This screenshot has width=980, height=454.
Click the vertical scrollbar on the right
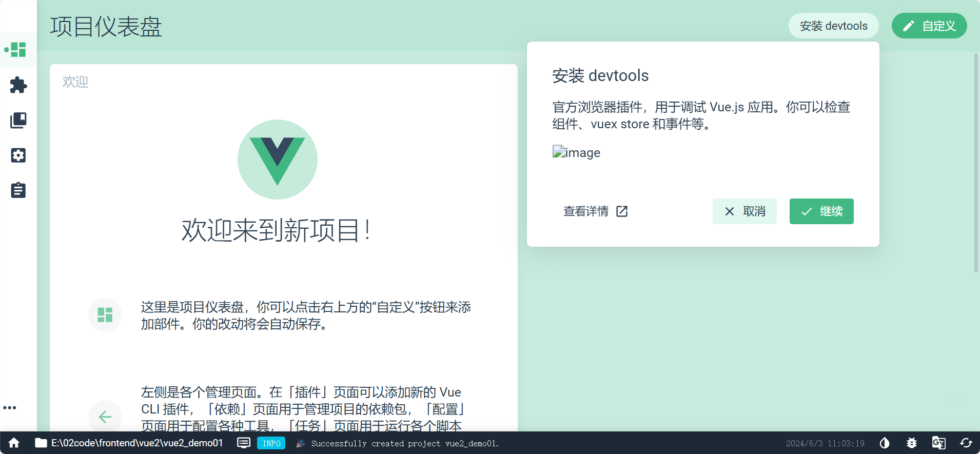pyautogui.click(x=976, y=163)
